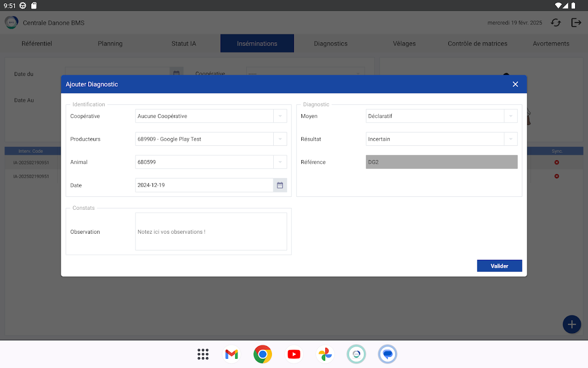Screen dimensions: 588x368
Task: Expand the Producteurs dropdown
Action: pos(280,139)
